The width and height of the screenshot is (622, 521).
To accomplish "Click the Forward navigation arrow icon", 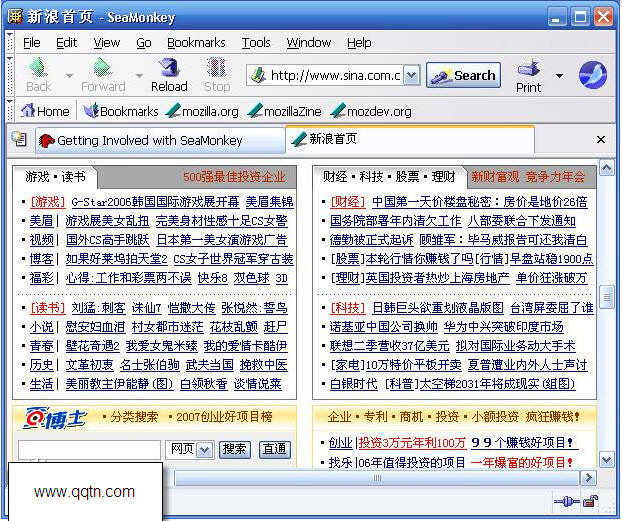I will click(x=102, y=67).
